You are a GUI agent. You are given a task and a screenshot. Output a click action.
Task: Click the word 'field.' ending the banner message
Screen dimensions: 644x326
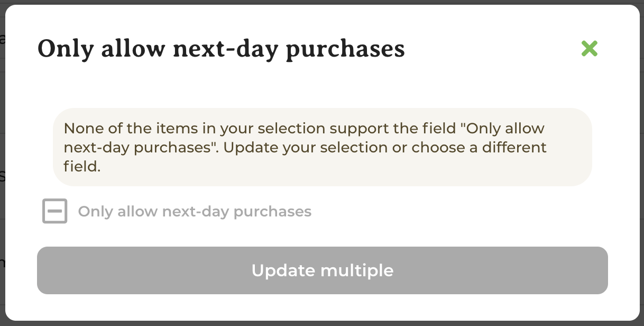point(82,167)
